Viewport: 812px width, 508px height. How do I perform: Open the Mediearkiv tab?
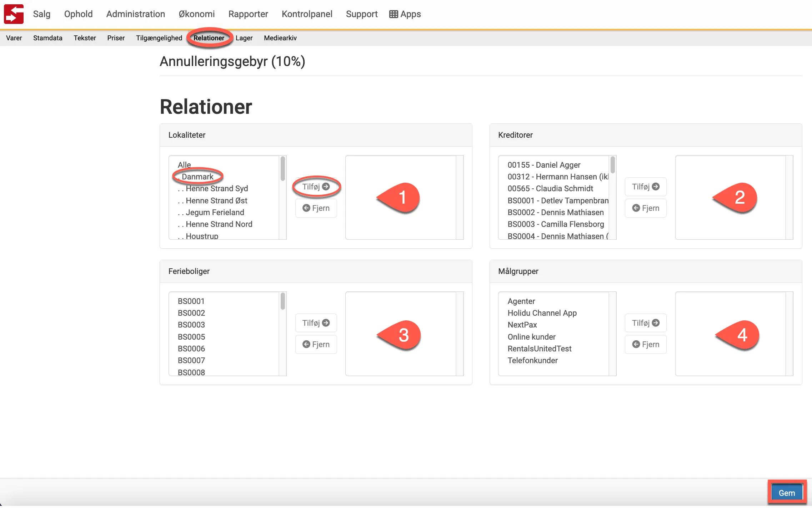click(280, 38)
